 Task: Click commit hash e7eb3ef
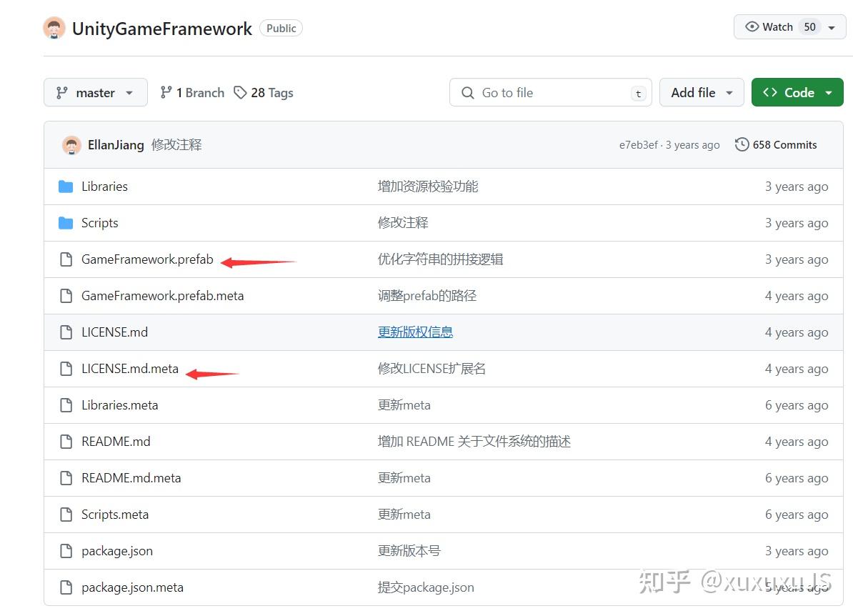point(638,144)
